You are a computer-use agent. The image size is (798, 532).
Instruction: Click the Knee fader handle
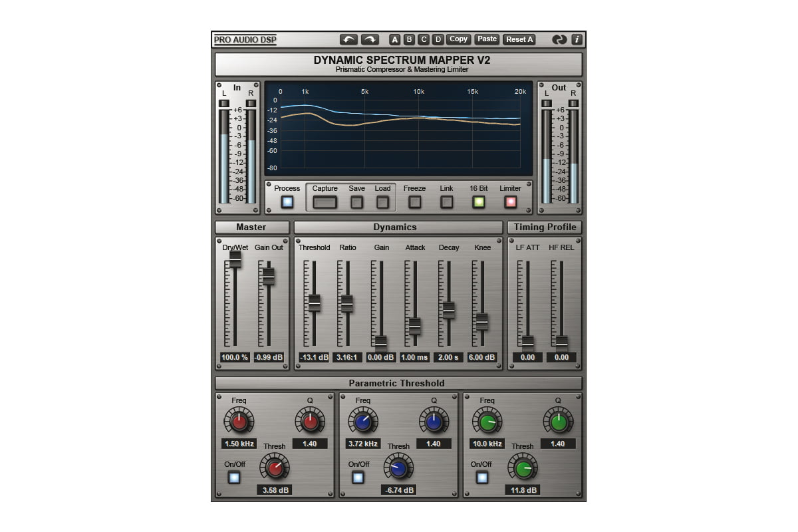482,321
